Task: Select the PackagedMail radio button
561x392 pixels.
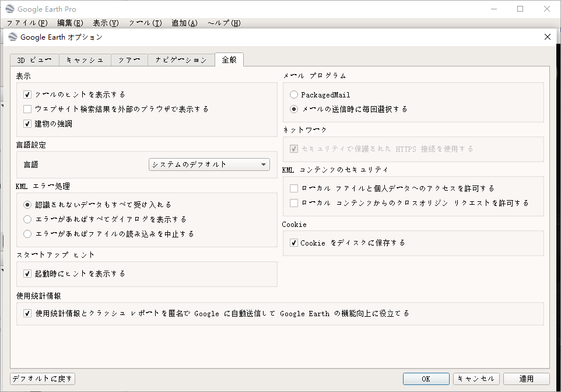Action: pos(293,94)
